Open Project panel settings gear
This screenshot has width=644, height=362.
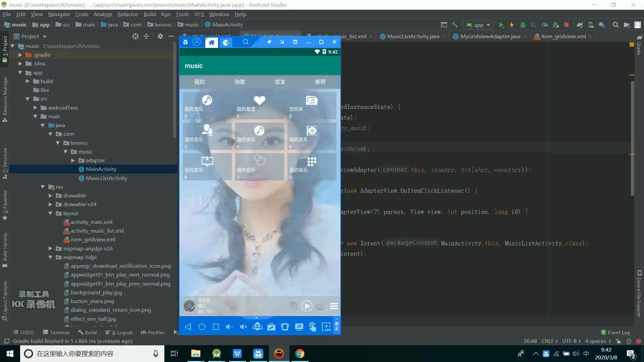pyautogui.click(x=160, y=36)
